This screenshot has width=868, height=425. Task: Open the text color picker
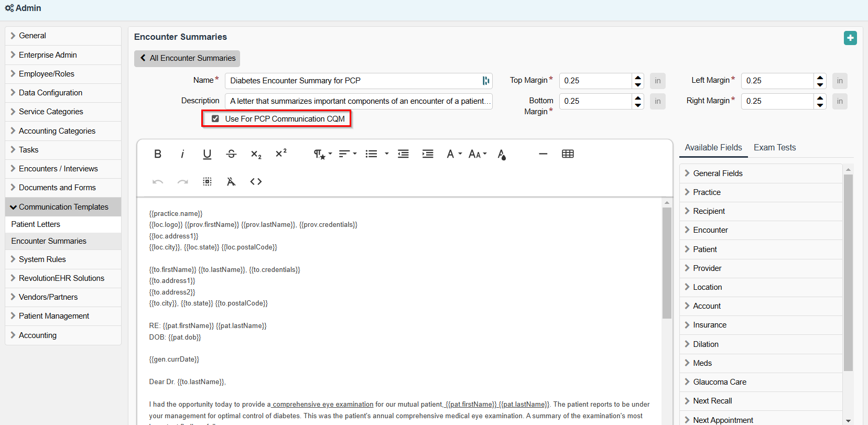click(502, 154)
